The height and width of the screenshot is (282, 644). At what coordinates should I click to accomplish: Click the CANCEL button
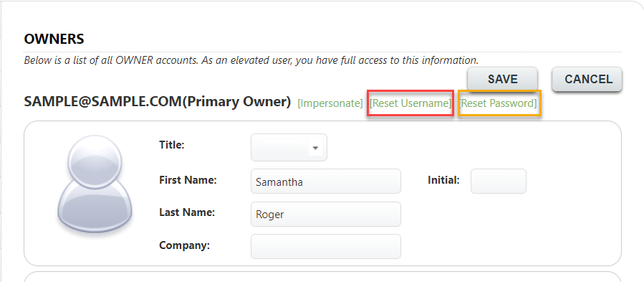587,79
